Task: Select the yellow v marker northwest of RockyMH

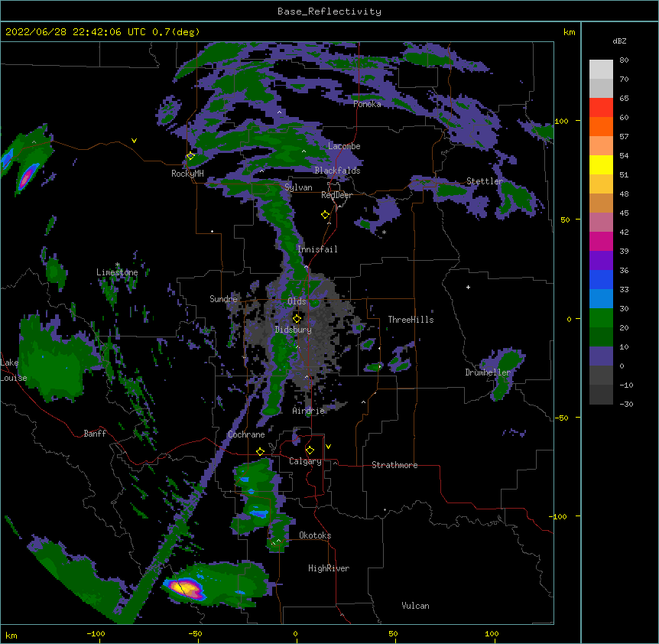Action: [134, 141]
